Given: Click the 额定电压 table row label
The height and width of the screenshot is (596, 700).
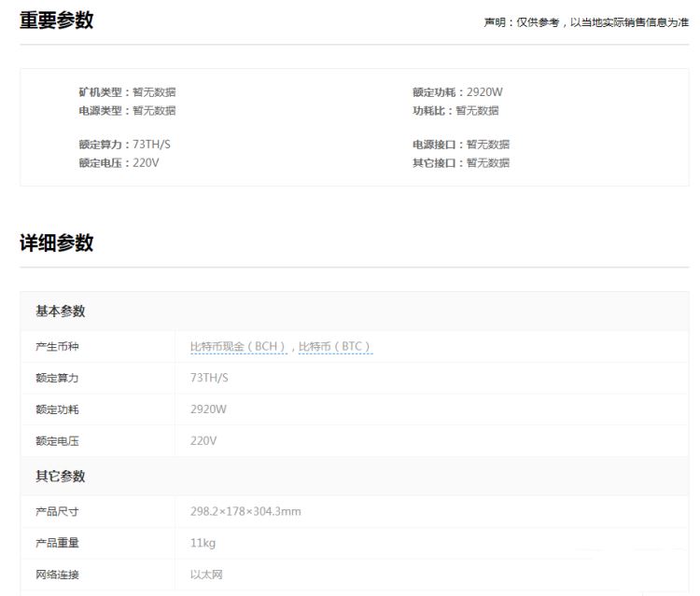Looking at the screenshot, I should pyautogui.click(x=57, y=441).
